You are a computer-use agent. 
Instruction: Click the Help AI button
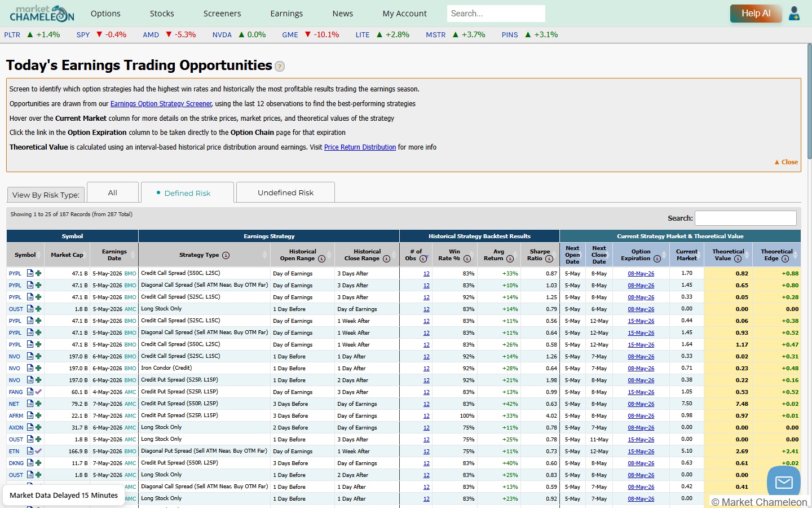point(756,14)
